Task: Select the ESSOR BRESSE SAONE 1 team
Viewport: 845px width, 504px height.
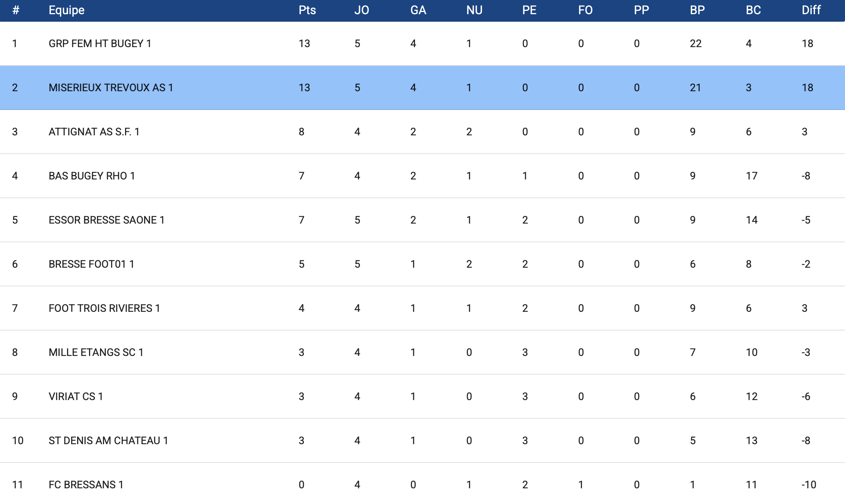Action: 106,220
